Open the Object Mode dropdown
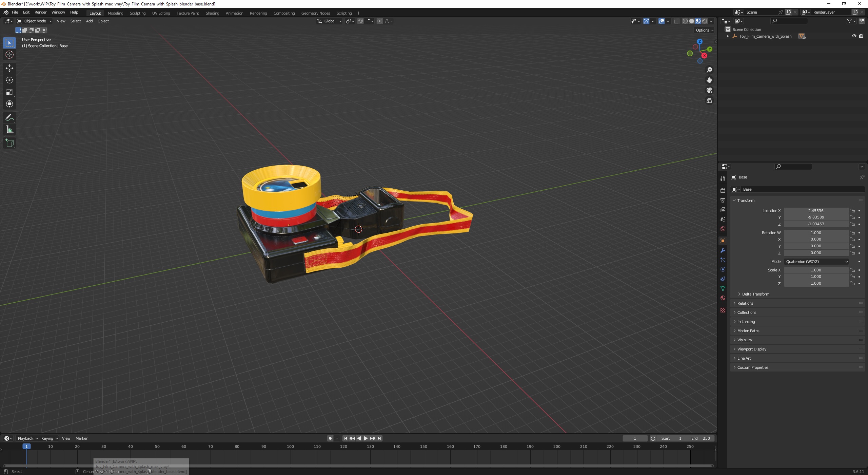Viewport: 868px width, 475px height. pos(35,21)
